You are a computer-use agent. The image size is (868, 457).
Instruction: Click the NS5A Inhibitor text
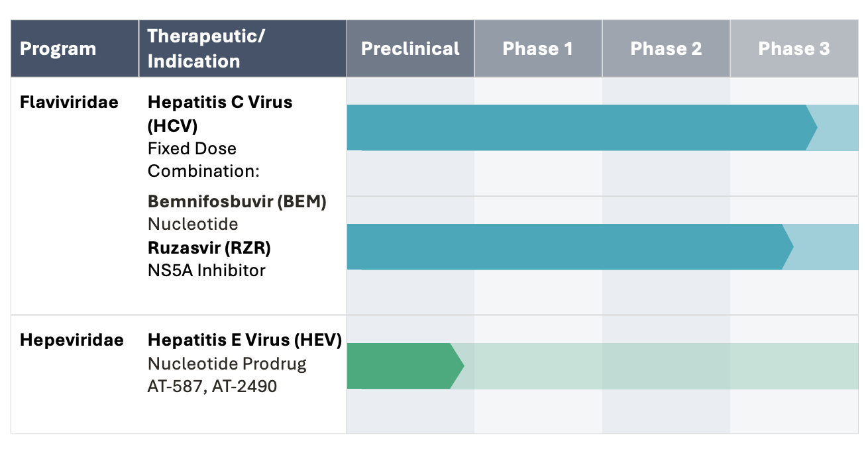click(x=207, y=270)
